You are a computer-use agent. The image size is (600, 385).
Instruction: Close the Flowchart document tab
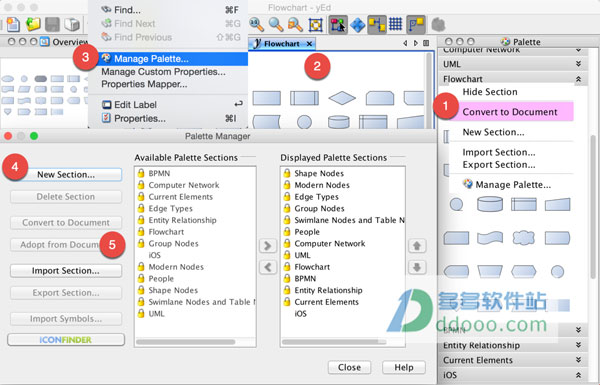pos(309,44)
